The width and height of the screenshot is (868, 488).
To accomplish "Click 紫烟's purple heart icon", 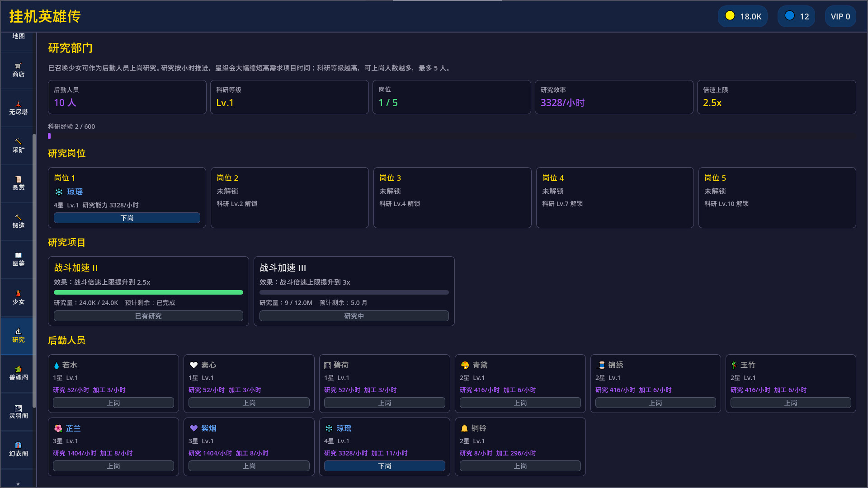I will (193, 428).
